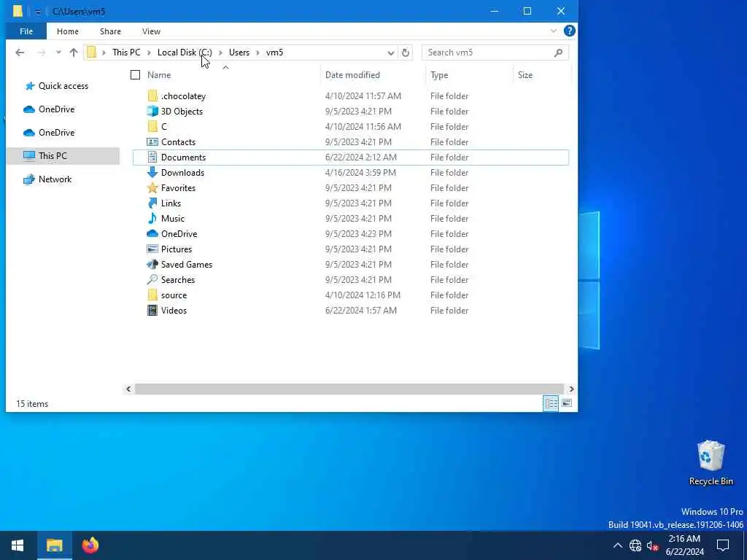
Task: Click the Documents folder icon
Action: [152, 157]
